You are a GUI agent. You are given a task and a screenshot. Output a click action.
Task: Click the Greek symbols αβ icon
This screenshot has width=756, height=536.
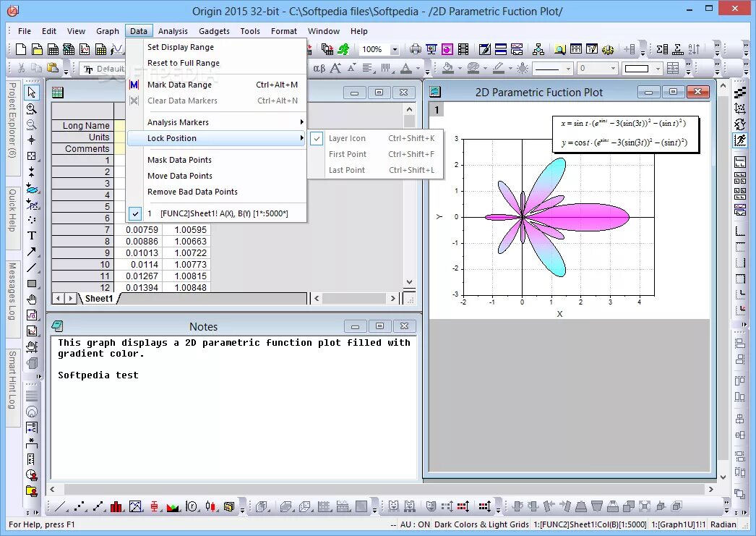(319, 68)
